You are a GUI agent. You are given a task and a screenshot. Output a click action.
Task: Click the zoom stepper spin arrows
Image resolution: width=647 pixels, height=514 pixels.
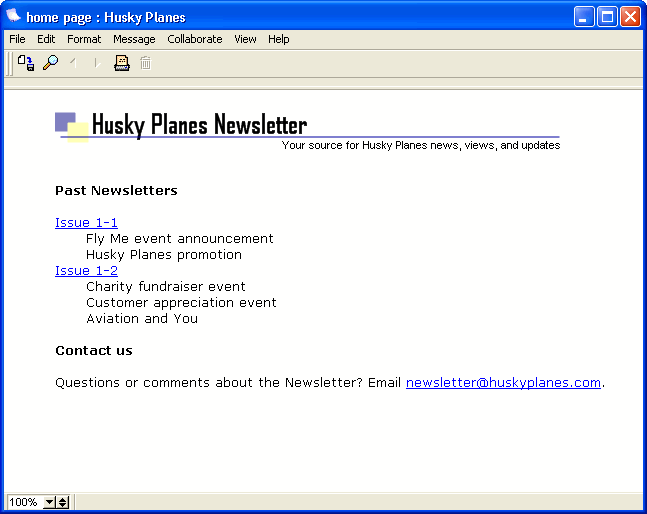pyautogui.click(x=62, y=502)
